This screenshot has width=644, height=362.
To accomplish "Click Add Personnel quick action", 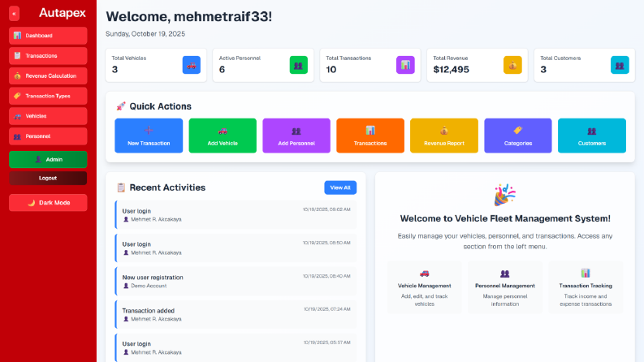I will tap(296, 136).
